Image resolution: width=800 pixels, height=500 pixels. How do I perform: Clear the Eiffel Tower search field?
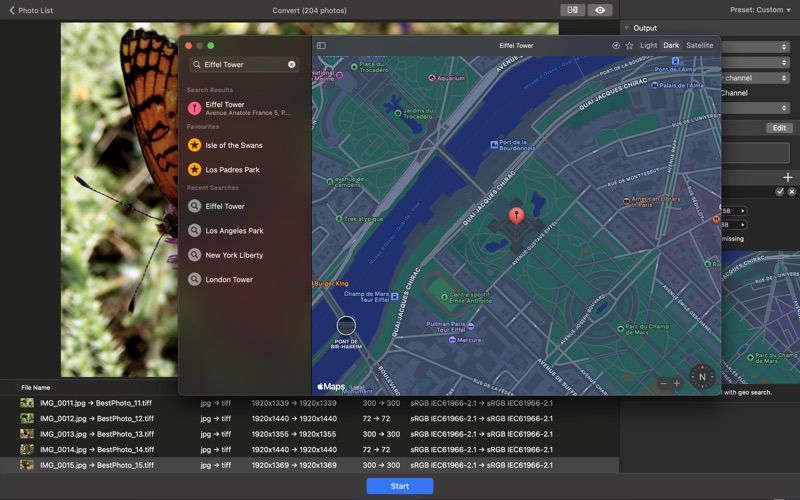pos(292,64)
